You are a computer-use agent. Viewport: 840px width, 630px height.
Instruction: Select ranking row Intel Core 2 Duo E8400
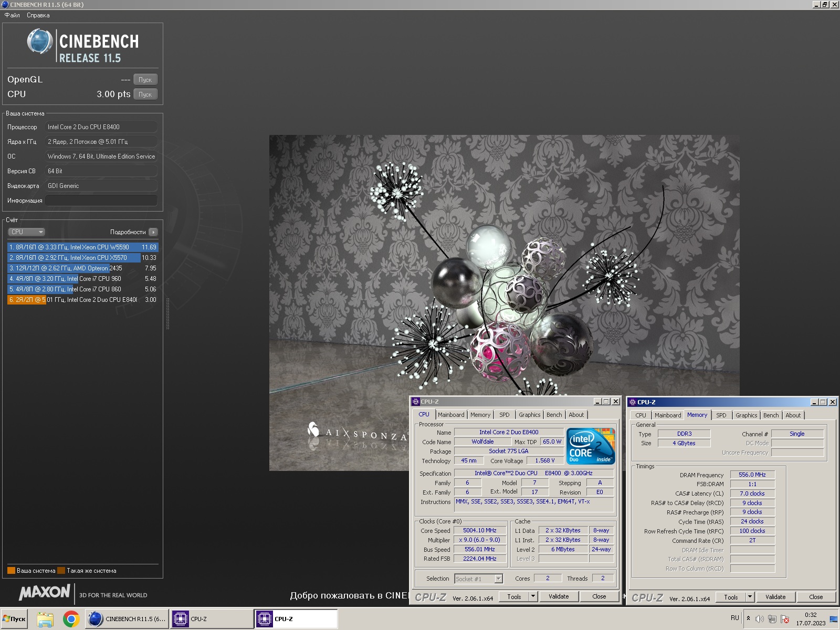pos(82,300)
